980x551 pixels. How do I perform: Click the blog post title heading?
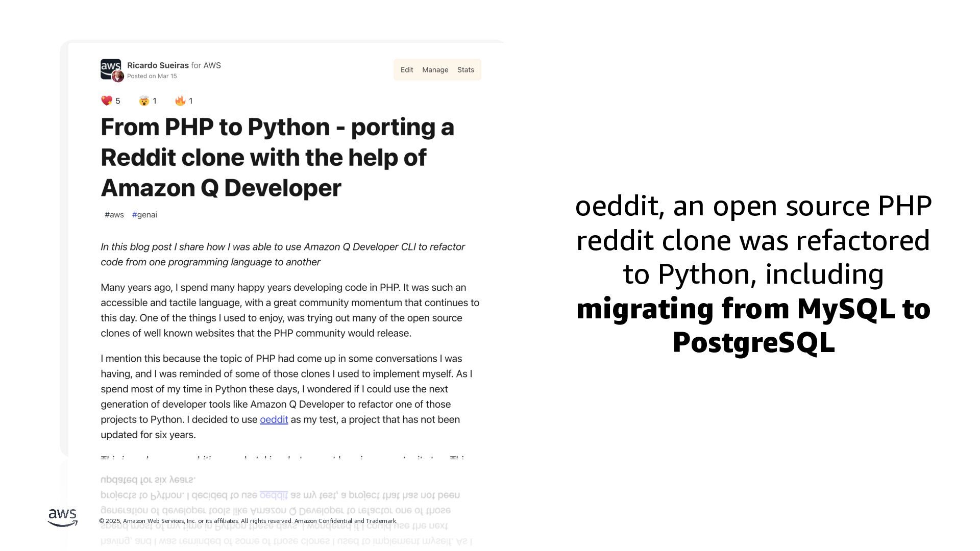277,157
